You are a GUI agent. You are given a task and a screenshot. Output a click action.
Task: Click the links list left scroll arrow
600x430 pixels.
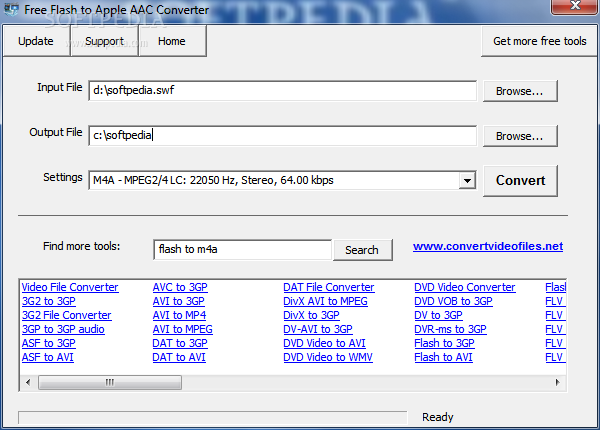pyautogui.click(x=28, y=382)
